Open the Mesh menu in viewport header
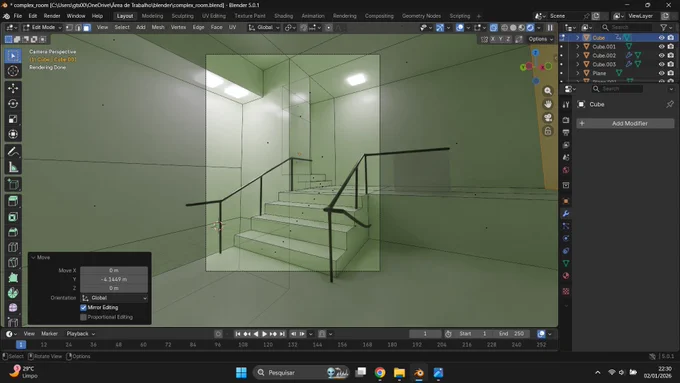This screenshot has width=680, height=383. point(158,27)
